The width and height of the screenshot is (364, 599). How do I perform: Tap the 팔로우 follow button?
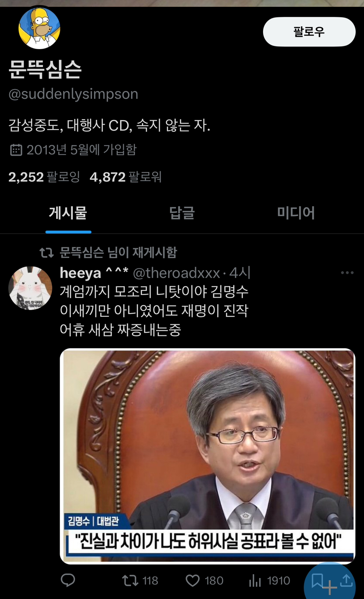309,32
